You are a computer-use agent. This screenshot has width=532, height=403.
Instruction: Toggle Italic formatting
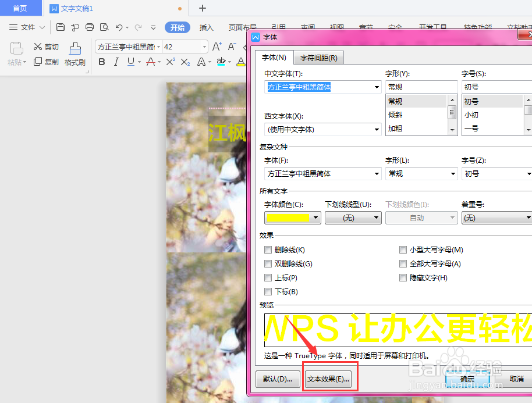tap(116, 62)
